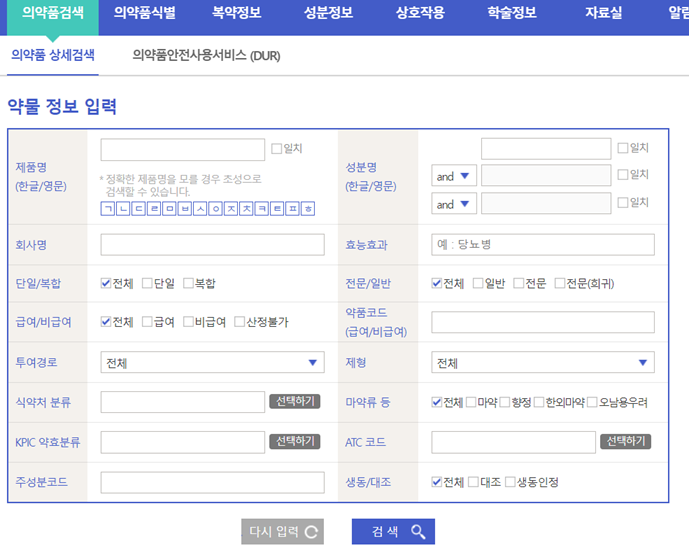
Task: Click the 다시 입력 reset button
Action: pos(283,532)
